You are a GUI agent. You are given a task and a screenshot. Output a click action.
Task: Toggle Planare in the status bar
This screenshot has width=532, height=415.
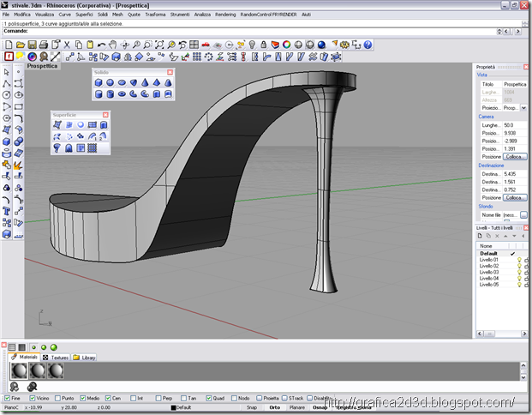pyautogui.click(x=297, y=407)
